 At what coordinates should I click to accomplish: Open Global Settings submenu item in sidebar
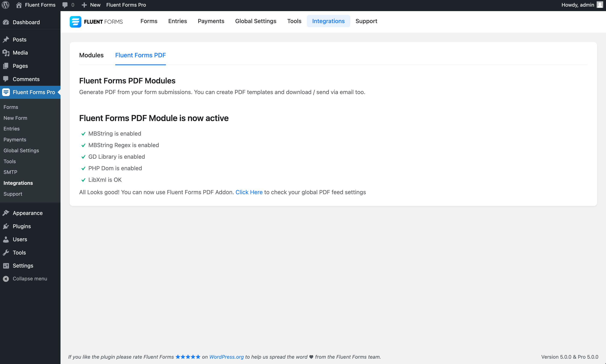[21, 151]
